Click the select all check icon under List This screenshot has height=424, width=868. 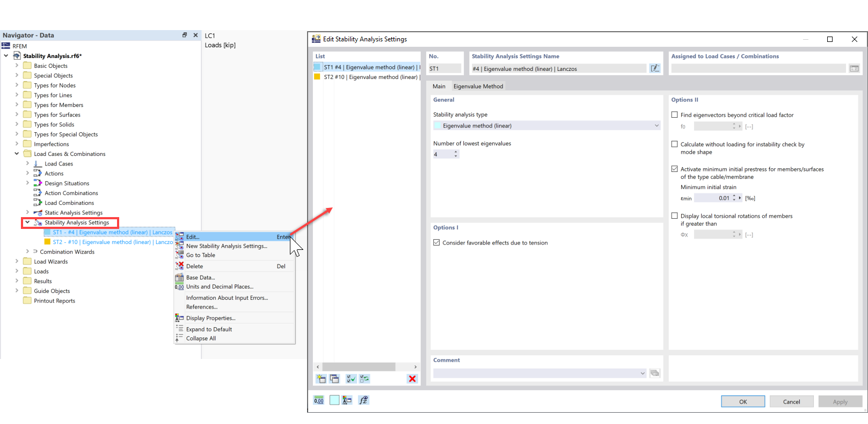click(x=351, y=379)
